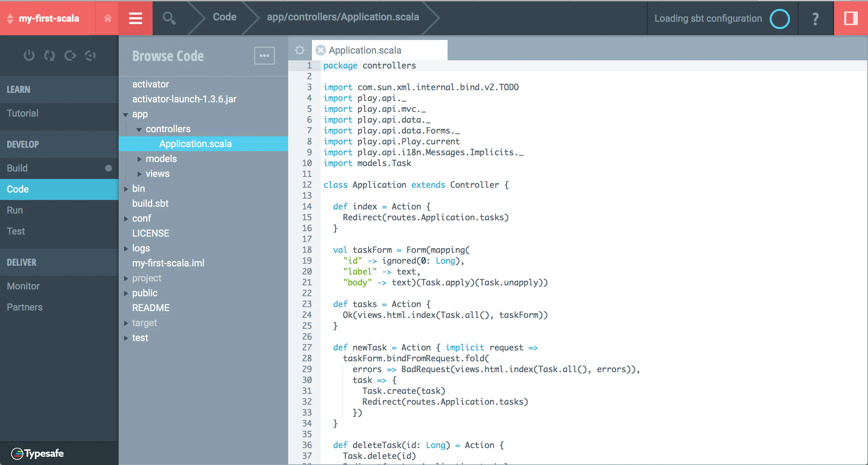Collapse the controllers folder
Viewport: 868px width, 465px height.
coord(139,130)
